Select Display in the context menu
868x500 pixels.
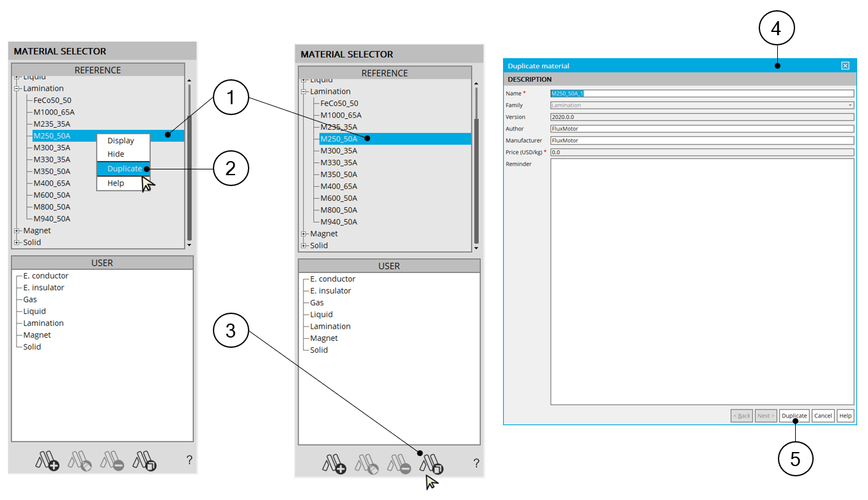(121, 141)
